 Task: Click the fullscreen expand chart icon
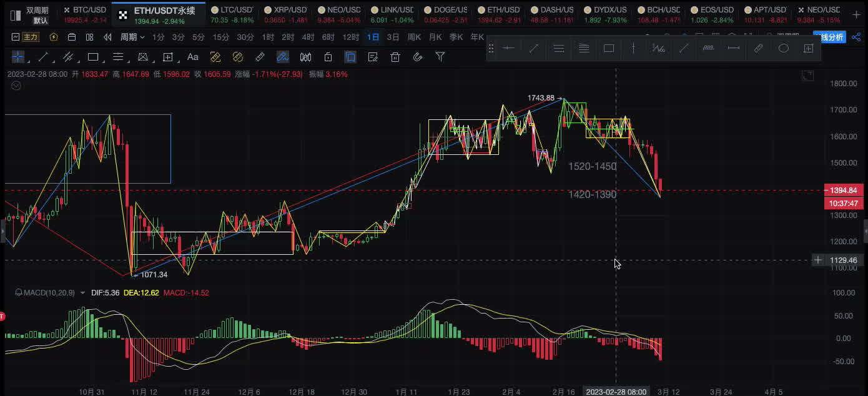807,76
